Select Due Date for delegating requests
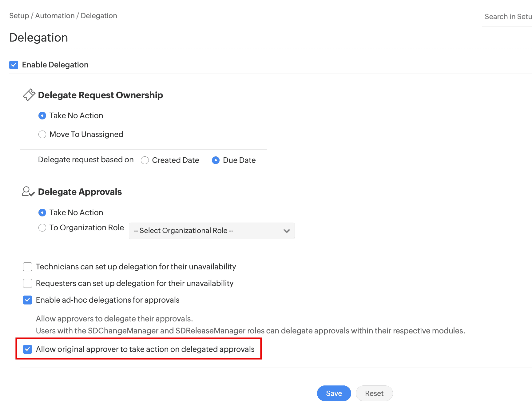Viewport: 532px width, 407px height. [216, 160]
